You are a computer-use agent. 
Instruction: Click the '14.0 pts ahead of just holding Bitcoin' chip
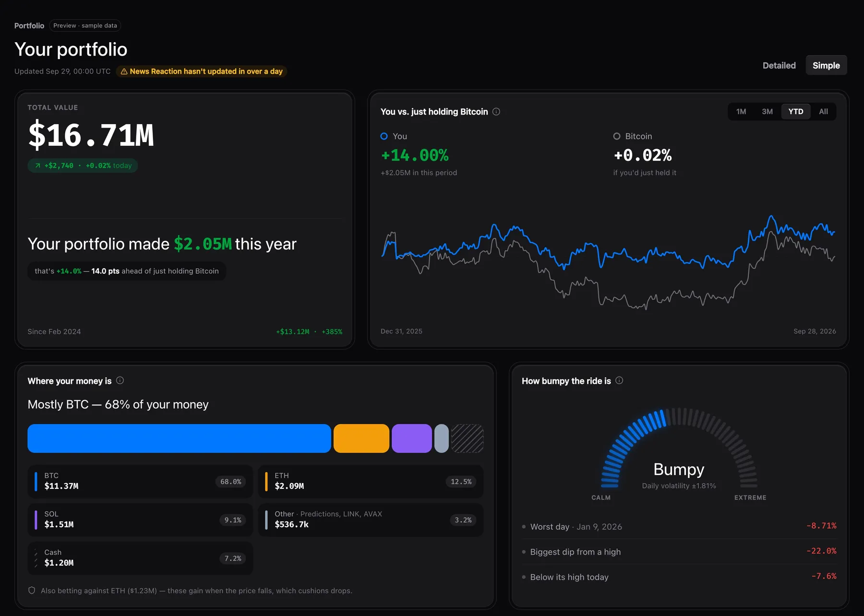click(127, 271)
